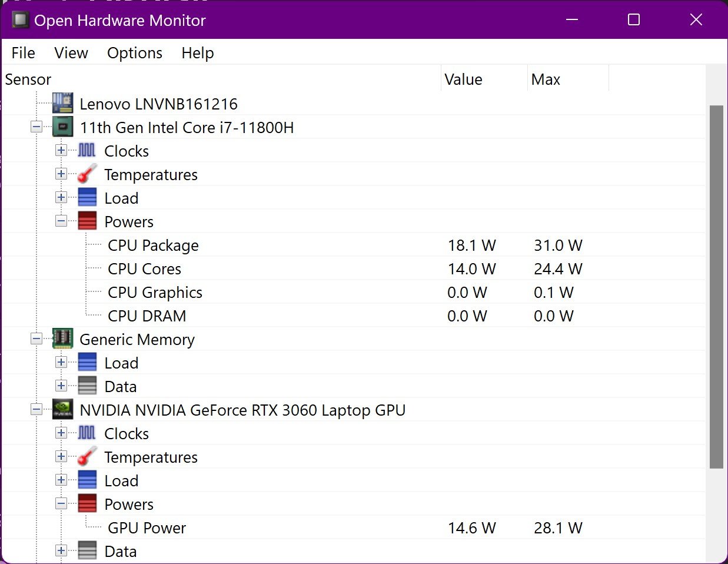728x564 pixels.
Task: Open the Options menu
Action: (x=134, y=53)
